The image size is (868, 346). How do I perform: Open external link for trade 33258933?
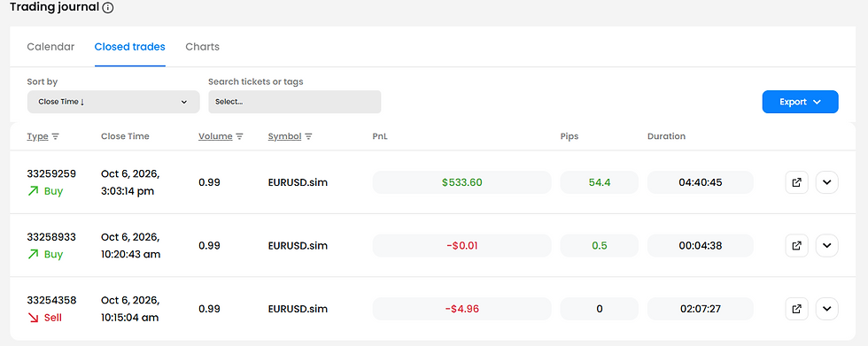(796, 245)
